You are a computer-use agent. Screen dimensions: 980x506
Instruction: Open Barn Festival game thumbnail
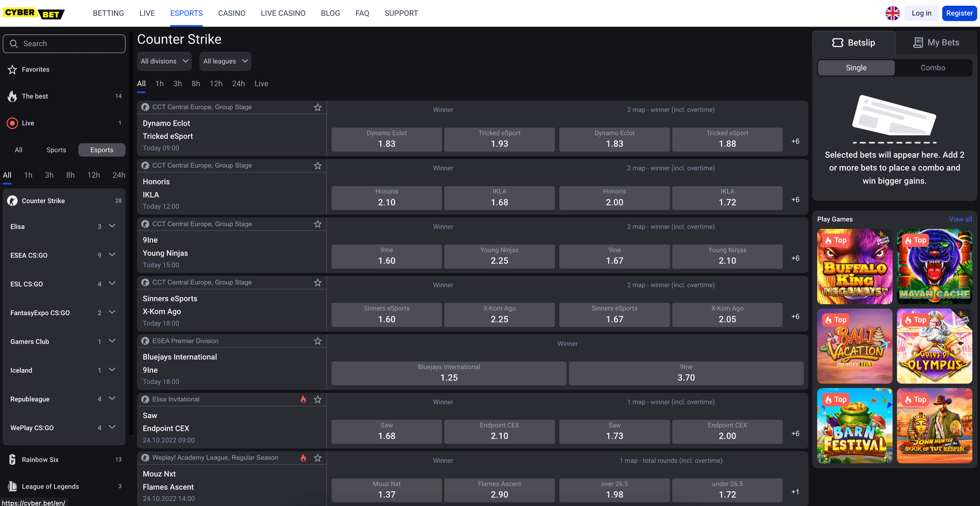coord(855,426)
